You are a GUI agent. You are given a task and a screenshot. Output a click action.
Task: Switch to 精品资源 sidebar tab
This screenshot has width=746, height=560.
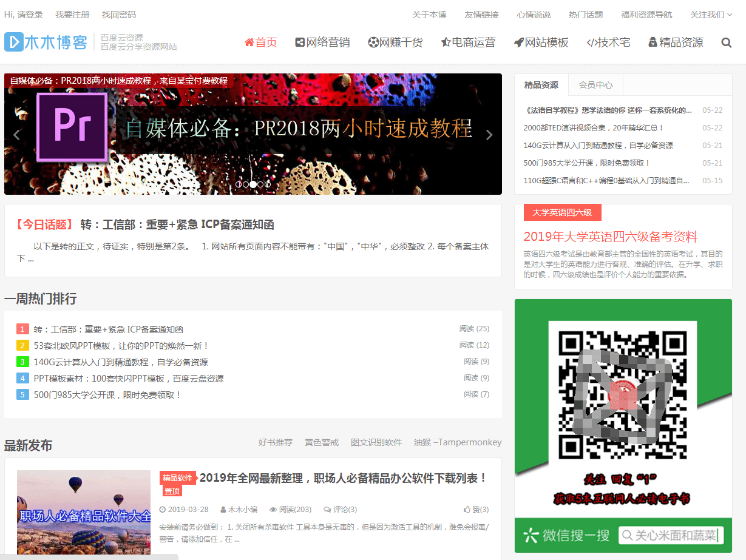541,85
